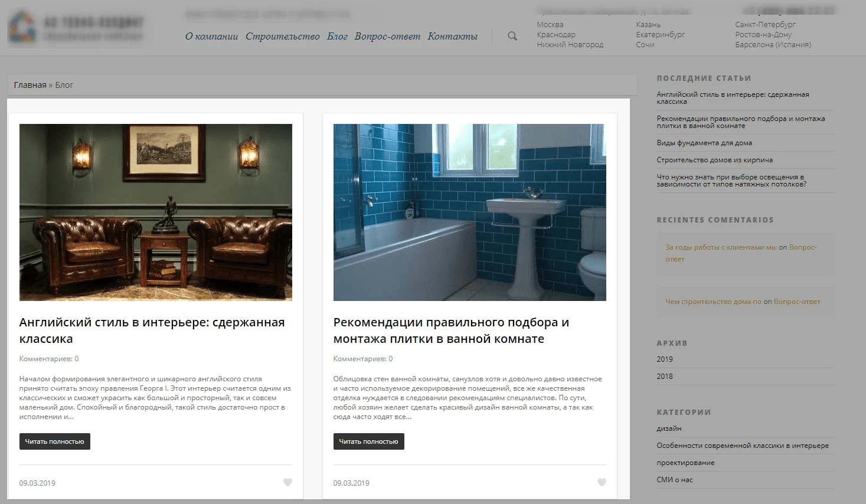
Task: Click heart icon on bathroom tile article
Action: click(x=602, y=482)
